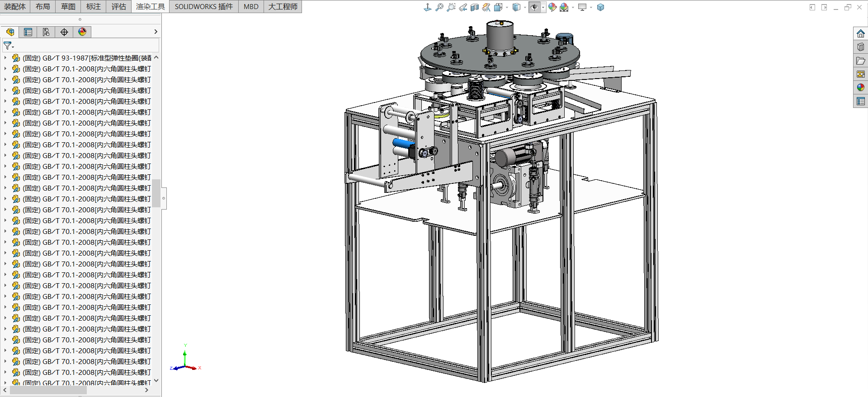Click the Zoom to Fit icon
This screenshot has height=397, width=868.
click(439, 7)
